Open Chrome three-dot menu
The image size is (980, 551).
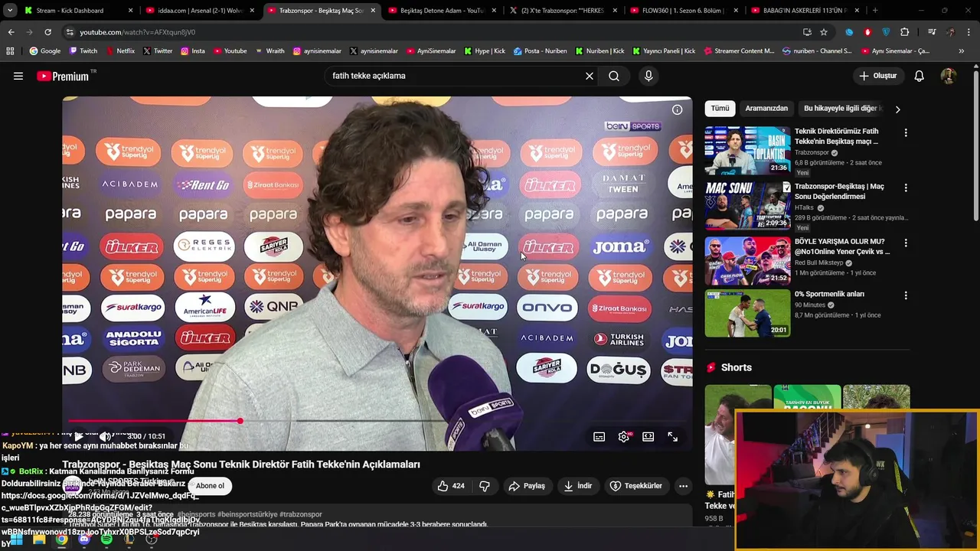coord(969,32)
